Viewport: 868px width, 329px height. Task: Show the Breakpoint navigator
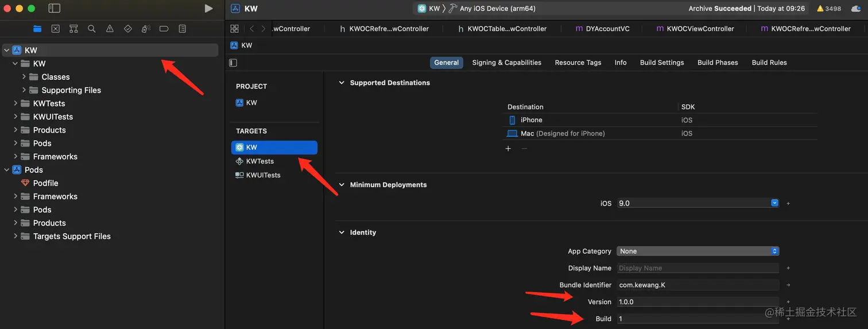click(164, 29)
